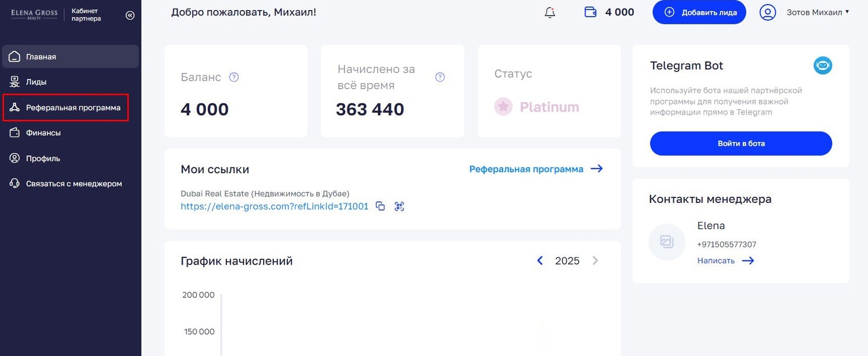Go to next year in График начислений

click(x=595, y=261)
